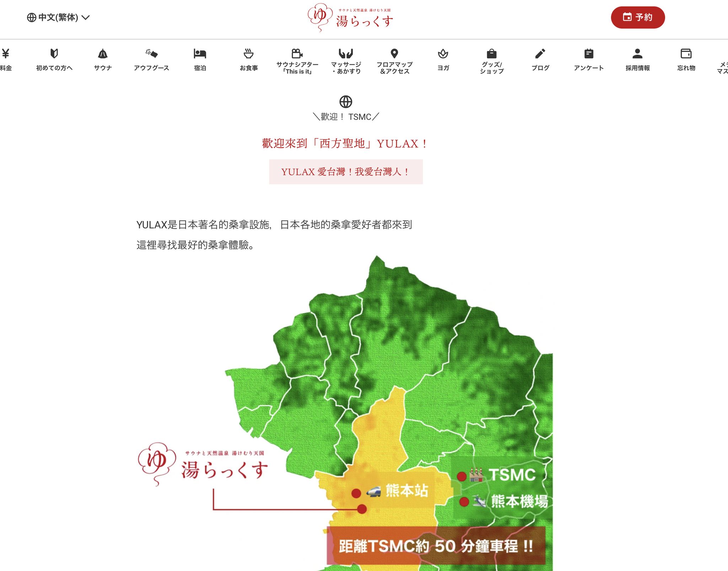Open the survey clipboard icon
Viewport: 728px width, 571px height.
click(x=589, y=54)
